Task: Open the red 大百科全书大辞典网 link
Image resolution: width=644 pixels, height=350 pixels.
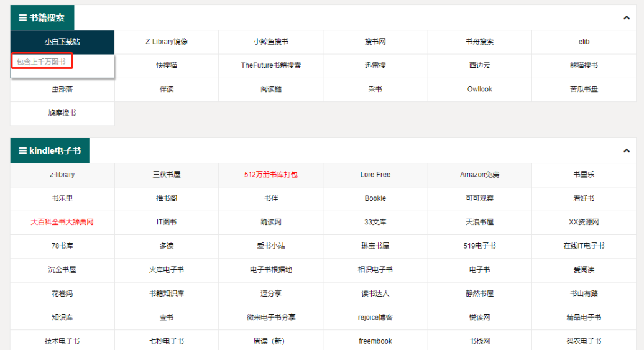Action: (62, 222)
